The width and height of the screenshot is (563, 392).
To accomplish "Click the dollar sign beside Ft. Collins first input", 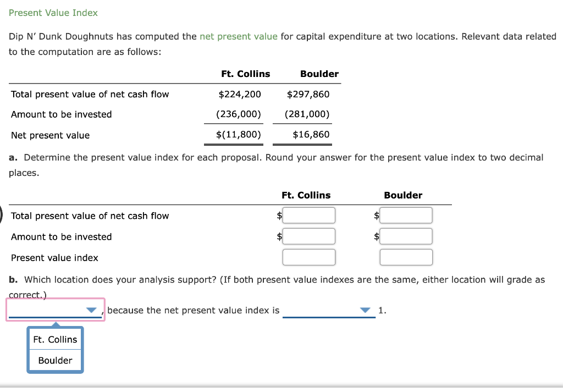I will (279, 215).
